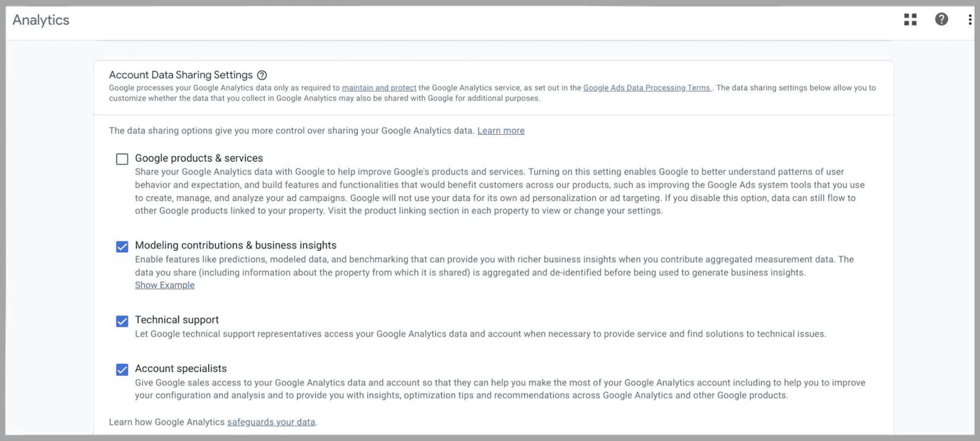
Task: Open the maintain and protect link
Action: 379,88
